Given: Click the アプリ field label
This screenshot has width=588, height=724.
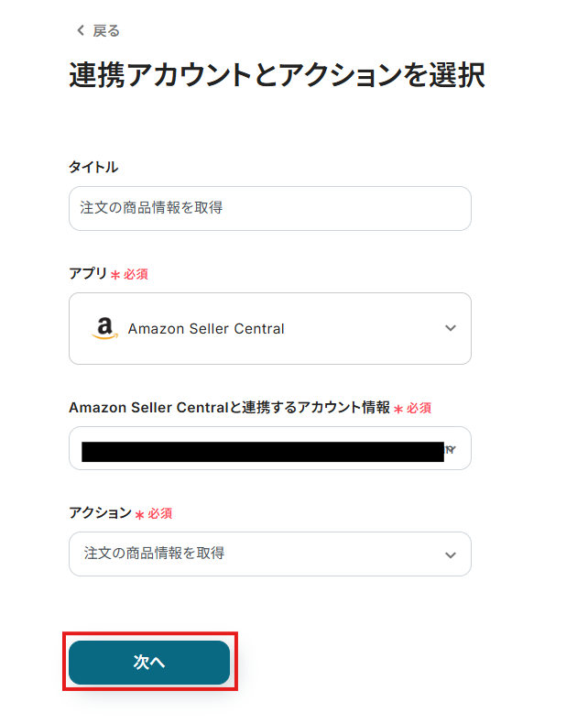Looking at the screenshot, I should [88, 273].
